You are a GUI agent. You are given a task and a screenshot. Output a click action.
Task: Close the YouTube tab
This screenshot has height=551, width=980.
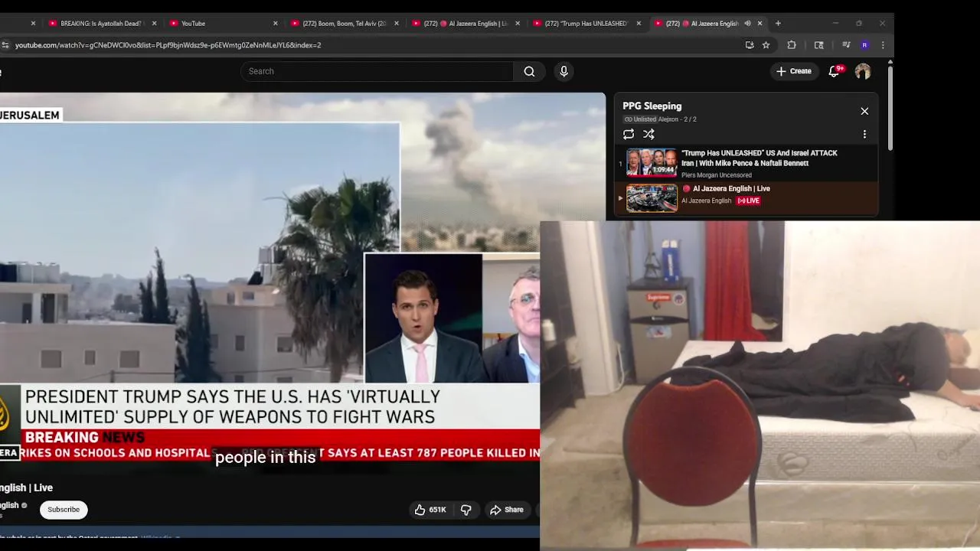(x=275, y=23)
